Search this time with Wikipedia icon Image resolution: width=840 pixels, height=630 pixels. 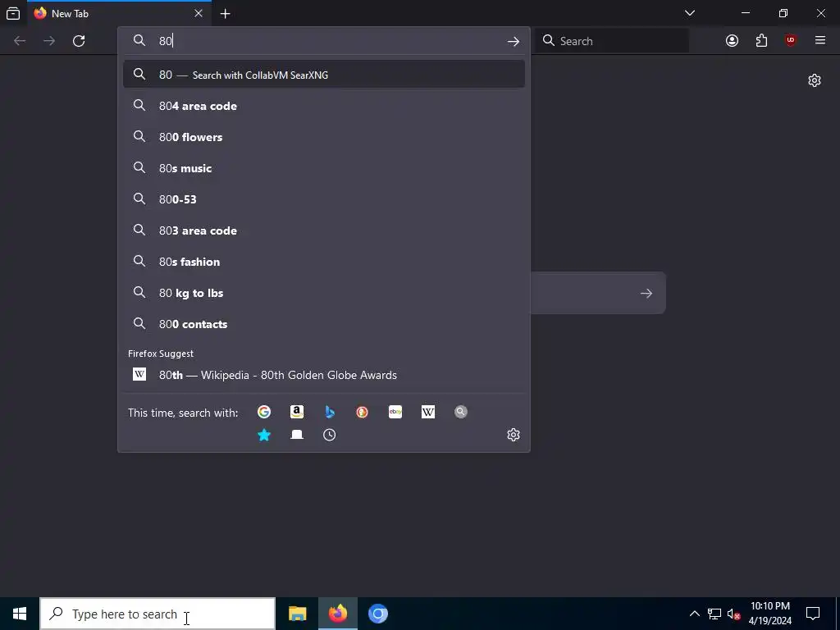tap(428, 412)
